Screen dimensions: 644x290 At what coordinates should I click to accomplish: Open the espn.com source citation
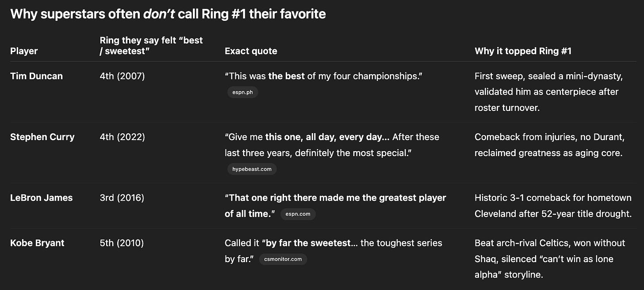(x=299, y=214)
